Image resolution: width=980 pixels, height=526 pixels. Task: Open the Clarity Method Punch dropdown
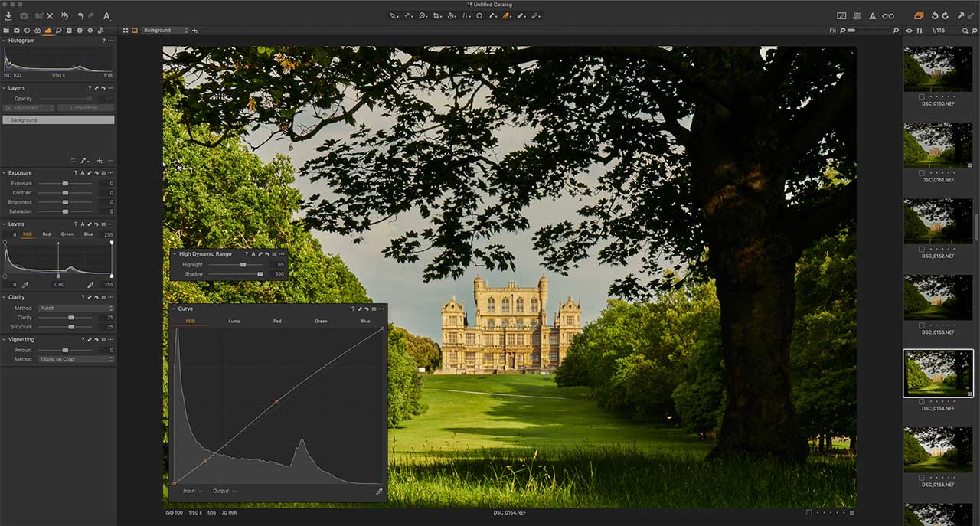pyautogui.click(x=76, y=308)
